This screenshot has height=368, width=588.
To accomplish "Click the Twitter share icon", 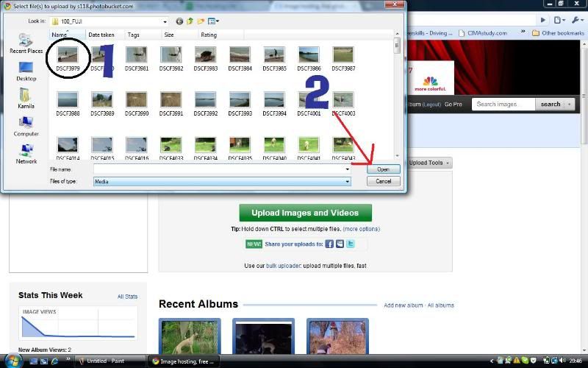I will [x=351, y=244].
